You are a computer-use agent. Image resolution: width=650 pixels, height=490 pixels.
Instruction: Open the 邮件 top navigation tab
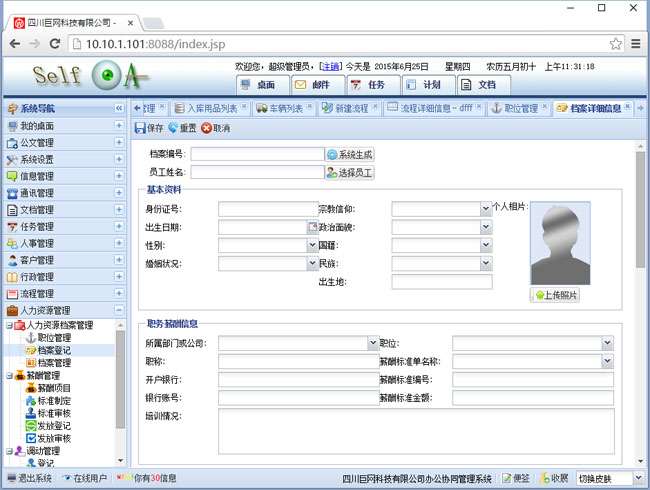tap(312, 85)
